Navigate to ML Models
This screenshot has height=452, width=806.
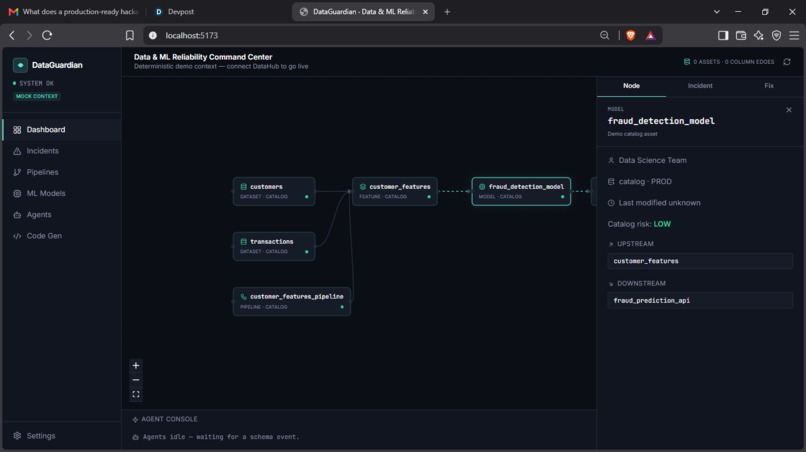62,193
